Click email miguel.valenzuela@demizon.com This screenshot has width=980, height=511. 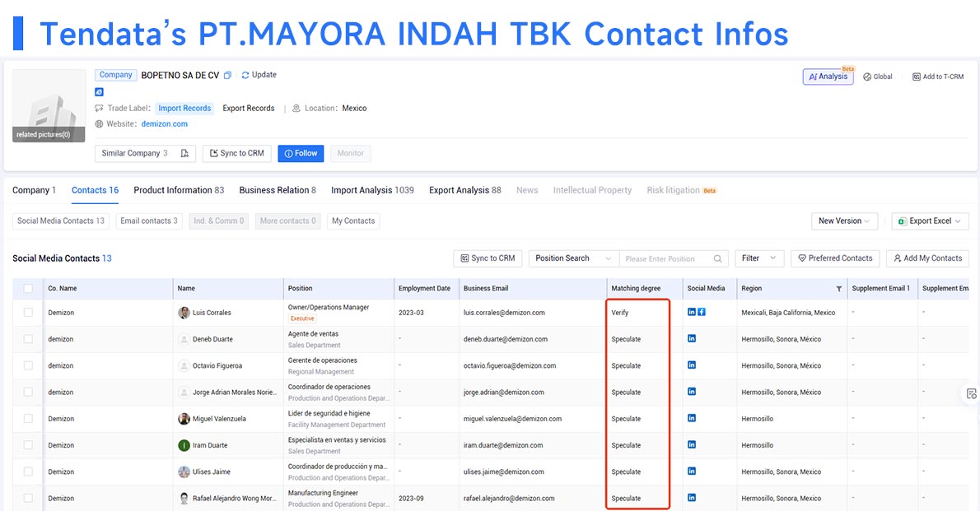(512, 419)
